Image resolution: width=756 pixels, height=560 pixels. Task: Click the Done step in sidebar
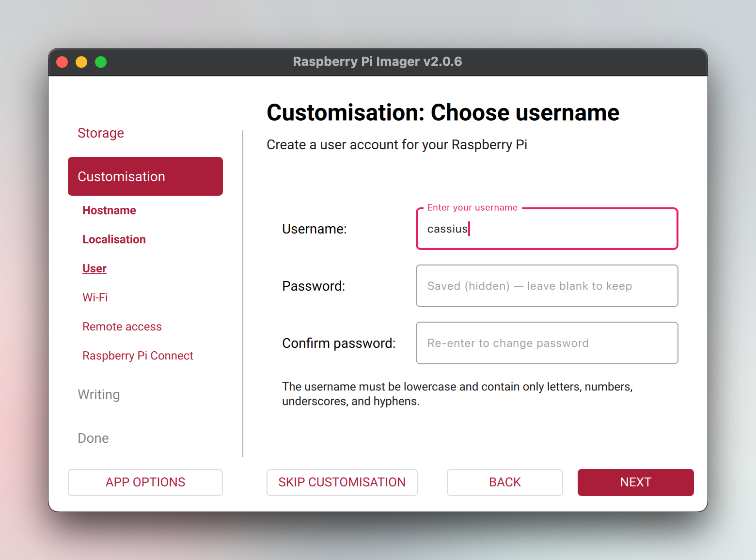[94, 438]
